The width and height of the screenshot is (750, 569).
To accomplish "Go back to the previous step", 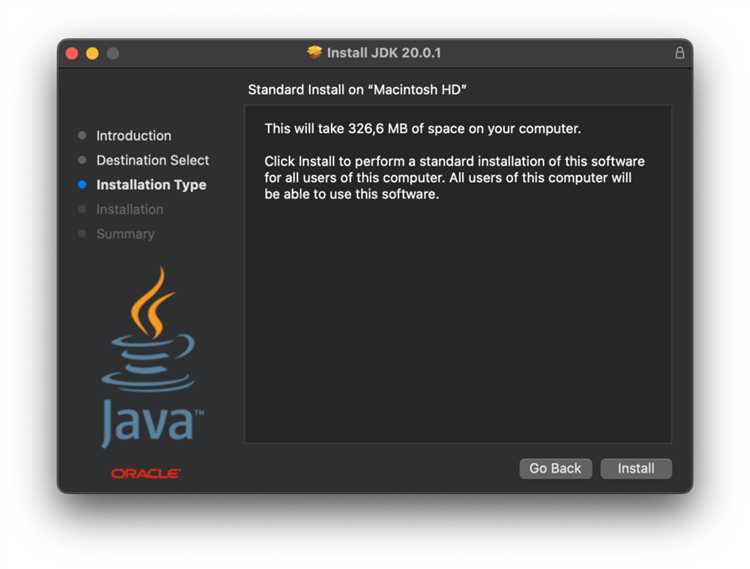I will tap(555, 468).
